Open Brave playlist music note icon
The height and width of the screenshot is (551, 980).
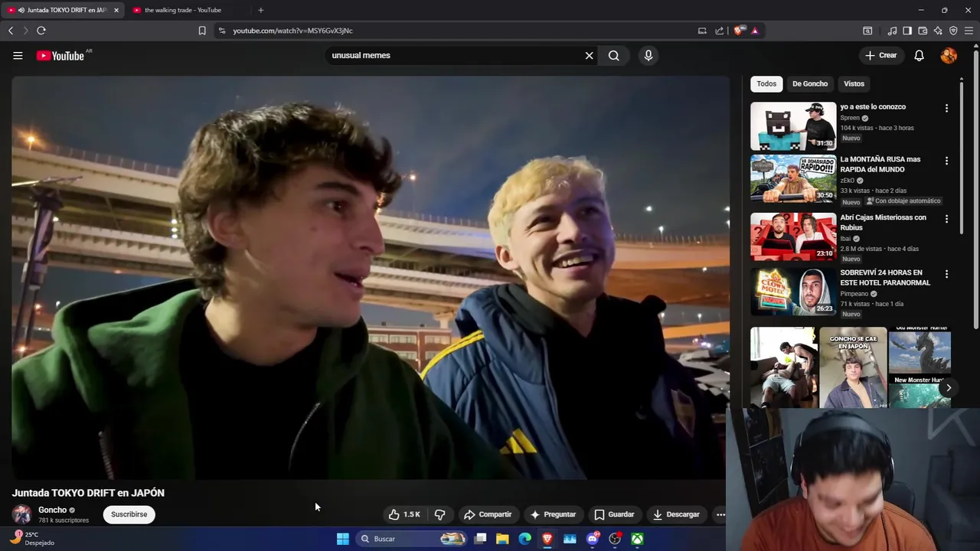(892, 31)
